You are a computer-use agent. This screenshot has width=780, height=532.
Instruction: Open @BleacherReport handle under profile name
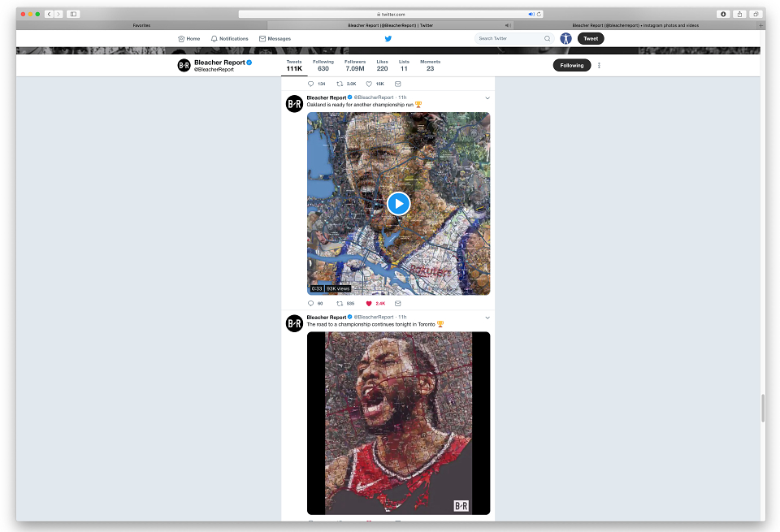[214, 70]
